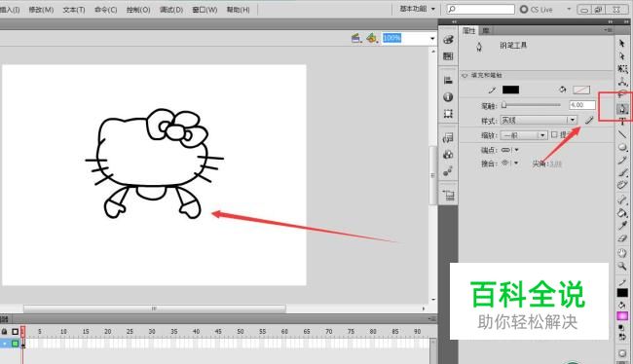Open the Transform panel icon

coord(448,114)
